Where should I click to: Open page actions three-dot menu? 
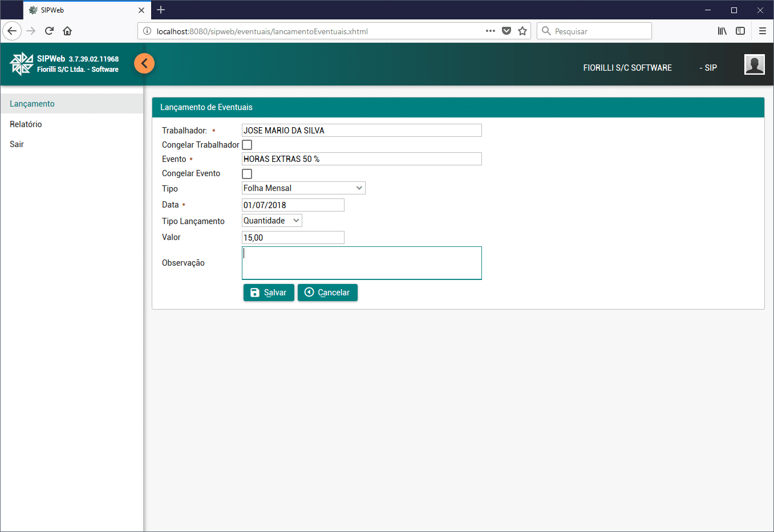(x=490, y=31)
